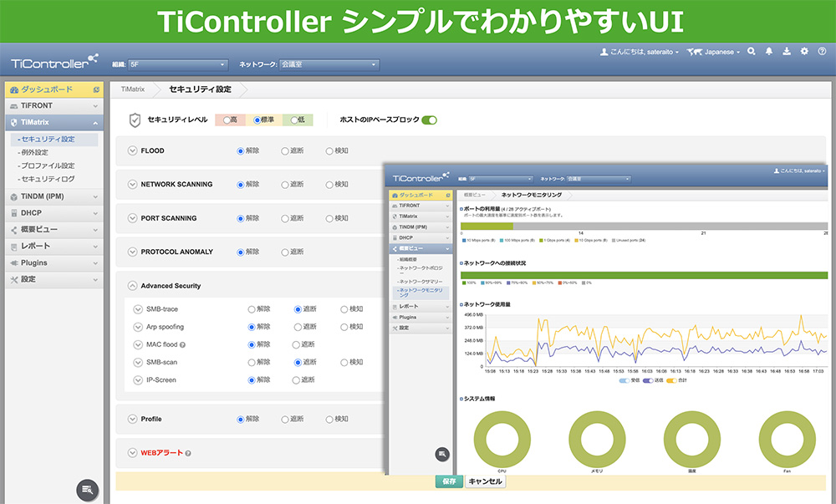Open the search icon in the top header

coord(752,52)
